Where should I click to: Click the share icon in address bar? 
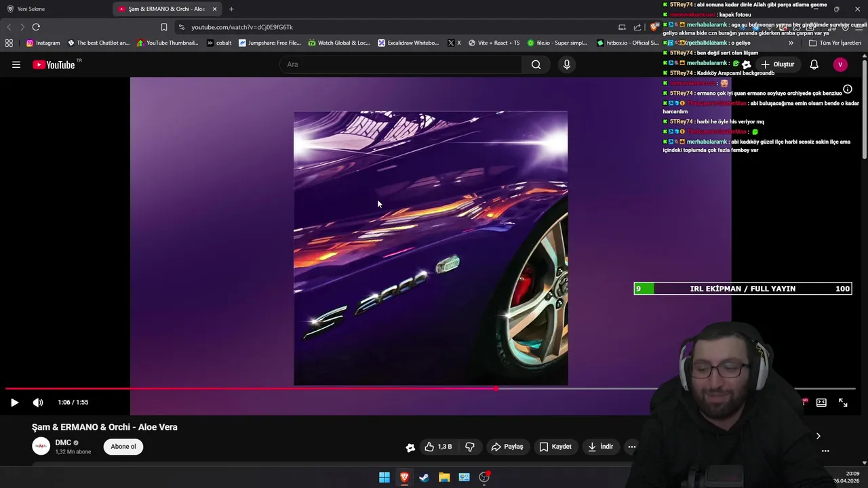637,27
